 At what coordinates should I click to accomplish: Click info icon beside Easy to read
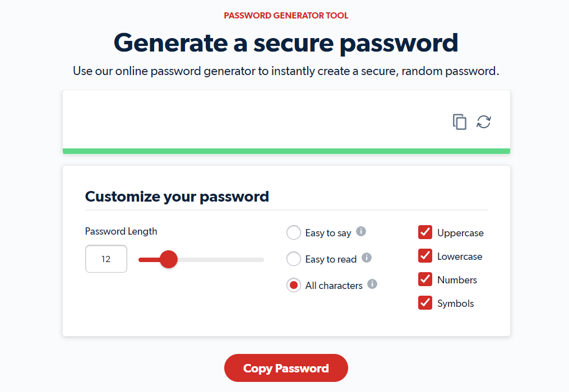[x=367, y=258]
